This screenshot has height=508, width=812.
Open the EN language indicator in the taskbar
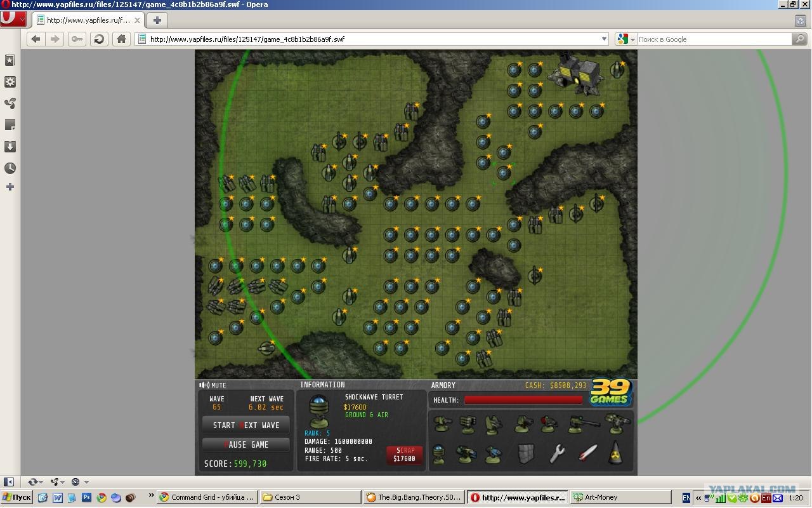point(686,498)
